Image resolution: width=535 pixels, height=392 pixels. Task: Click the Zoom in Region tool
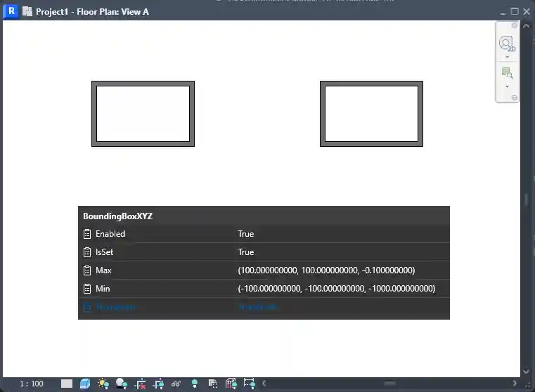click(x=507, y=72)
